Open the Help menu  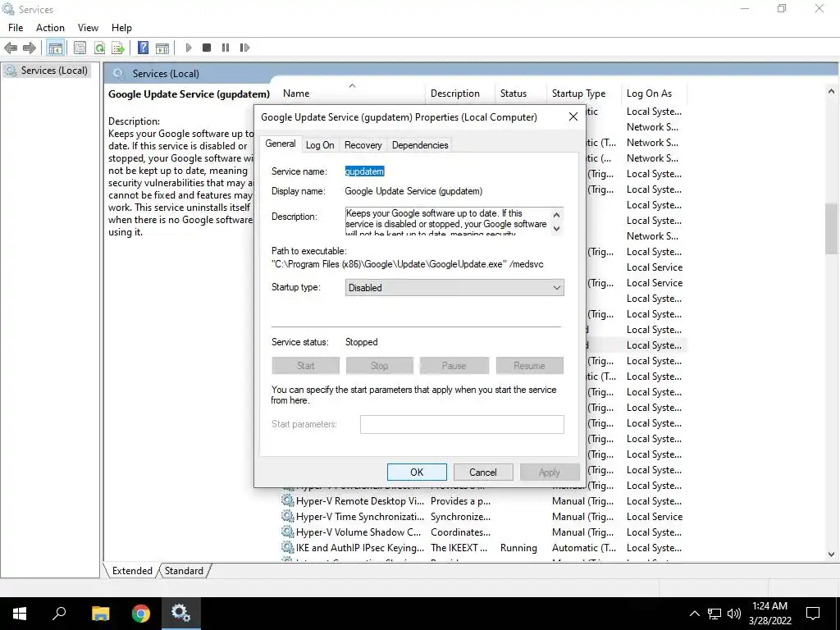[x=121, y=28]
